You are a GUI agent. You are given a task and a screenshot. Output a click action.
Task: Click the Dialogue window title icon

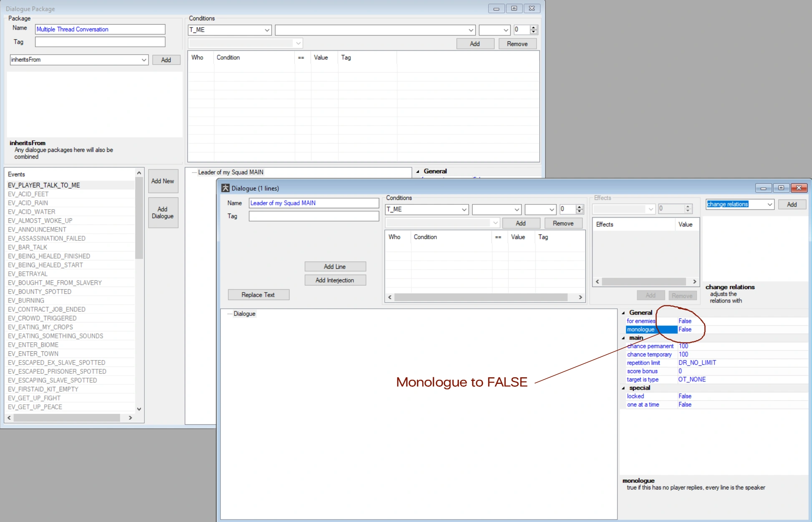tap(225, 188)
